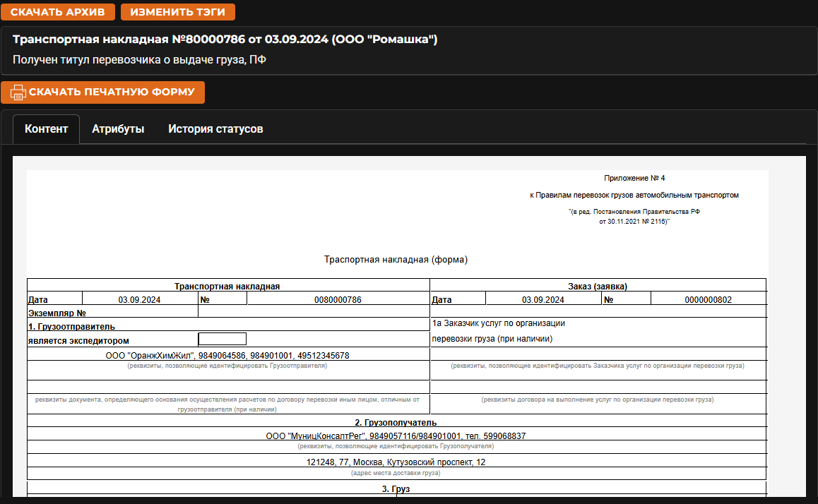The height and width of the screenshot is (504, 818).
Task: Tick the является экспедитором checkbox box
Action: point(223,339)
